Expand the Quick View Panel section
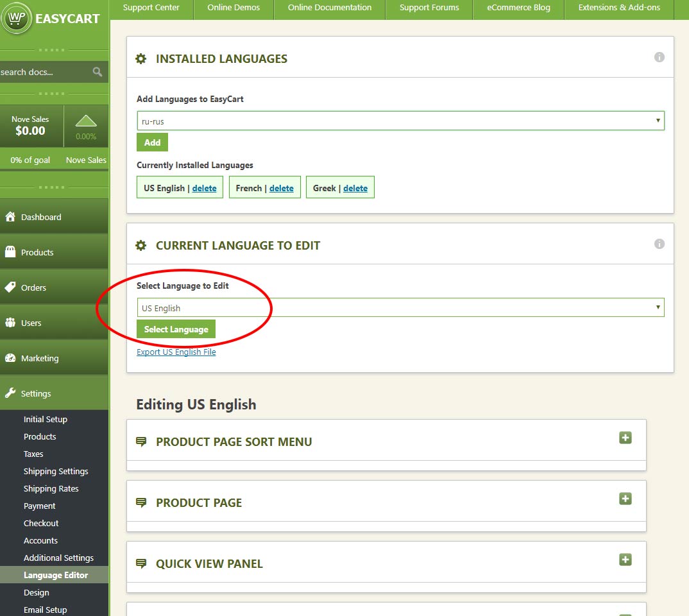 (x=625, y=560)
